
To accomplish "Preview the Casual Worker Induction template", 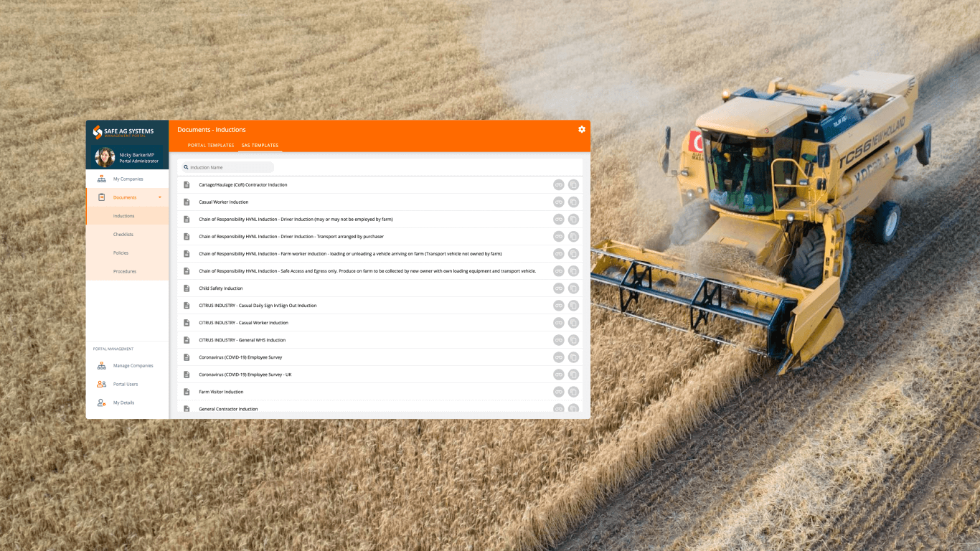I will point(559,202).
